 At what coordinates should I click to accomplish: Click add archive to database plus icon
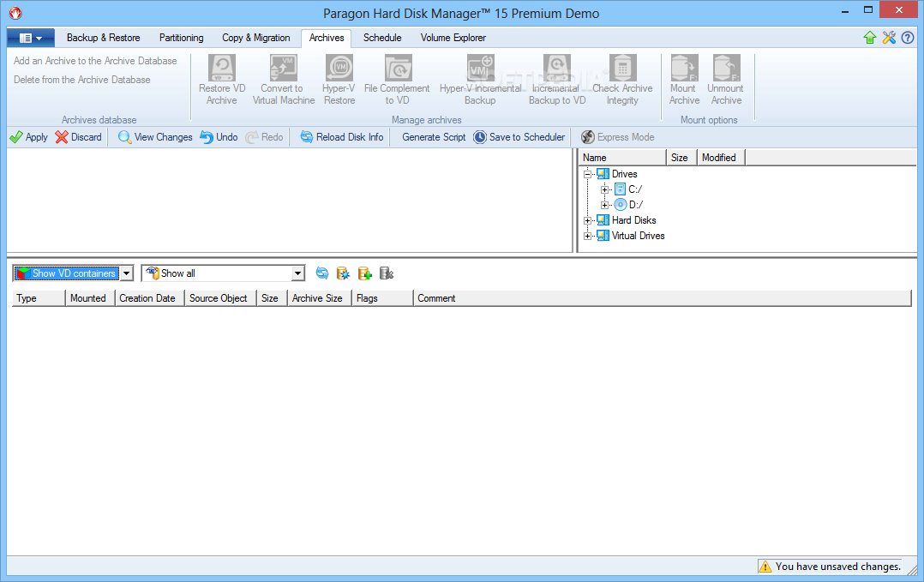coord(365,273)
